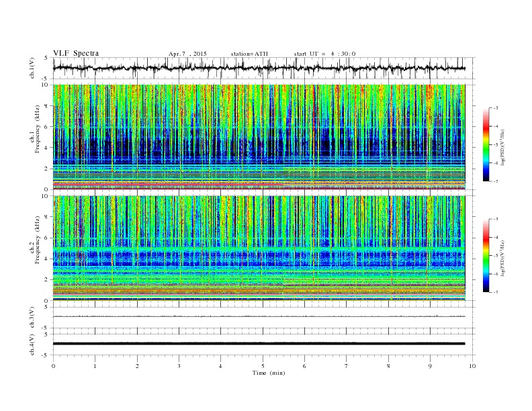Click the 'VLF Spectra' title text
Screen dimensions: 532x411
[x=76, y=53]
